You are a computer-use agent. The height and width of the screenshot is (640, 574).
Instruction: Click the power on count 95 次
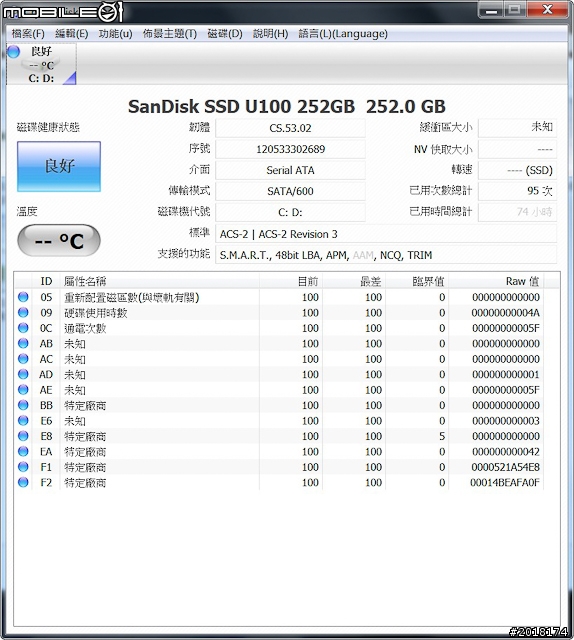517,191
